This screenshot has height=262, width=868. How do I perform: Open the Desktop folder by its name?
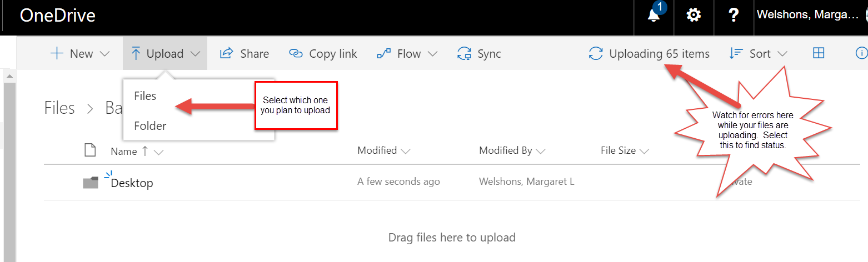132,183
